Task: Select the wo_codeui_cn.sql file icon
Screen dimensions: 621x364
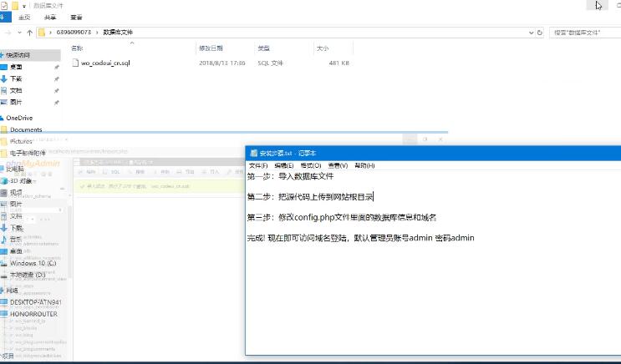Action: [75, 63]
